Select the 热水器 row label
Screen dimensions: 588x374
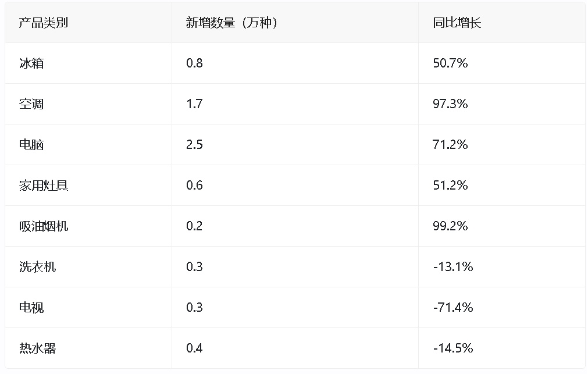coord(38,348)
